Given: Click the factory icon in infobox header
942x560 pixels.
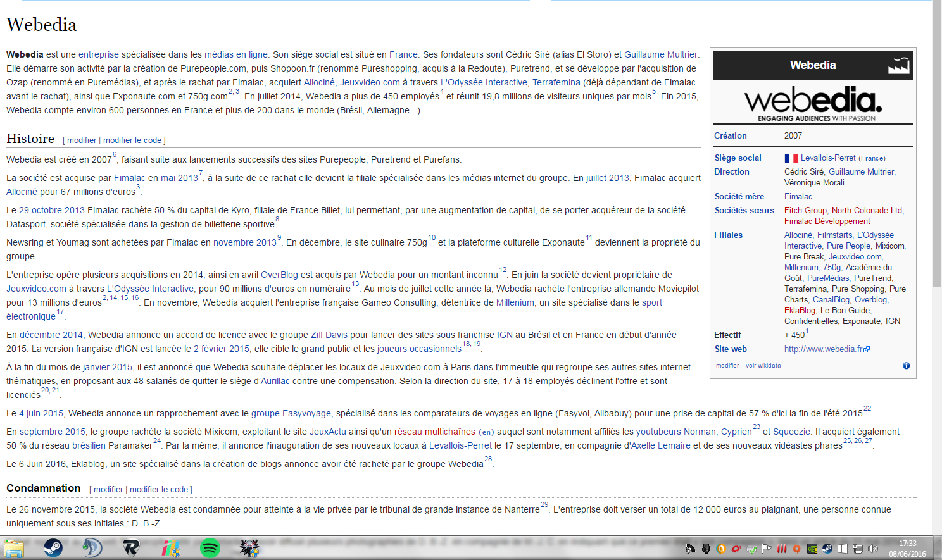Looking at the screenshot, I should [898, 65].
